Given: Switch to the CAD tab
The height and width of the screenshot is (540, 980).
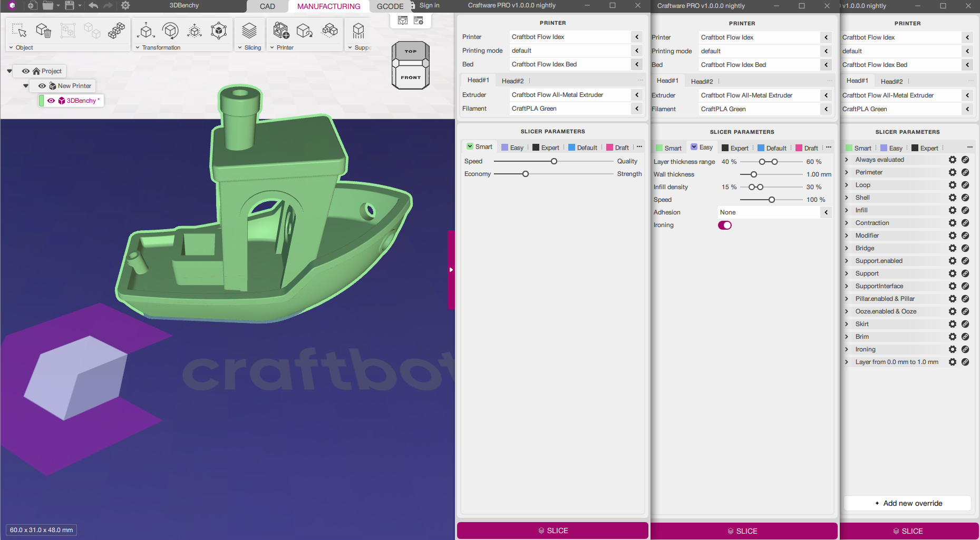Looking at the screenshot, I should click(x=267, y=6).
